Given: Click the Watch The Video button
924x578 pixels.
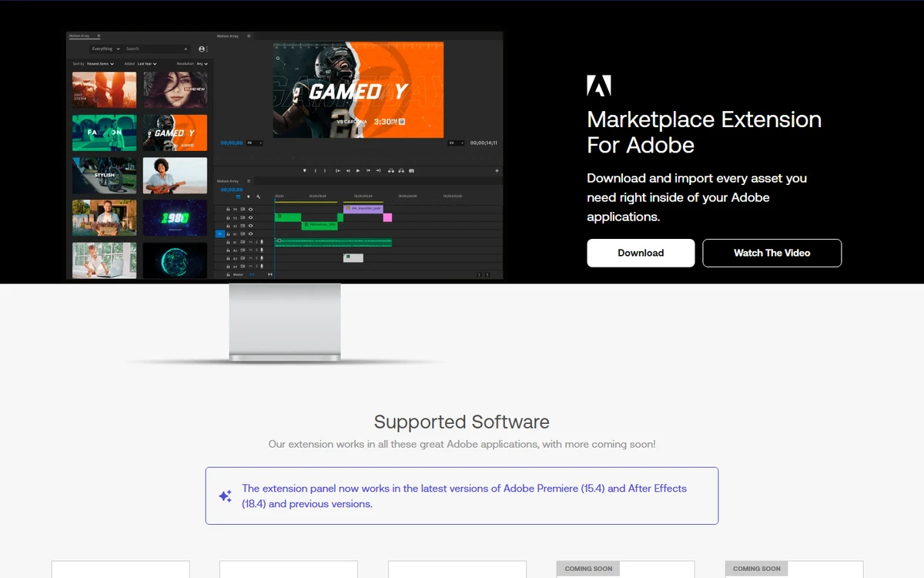Looking at the screenshot, I should (772, 253).
